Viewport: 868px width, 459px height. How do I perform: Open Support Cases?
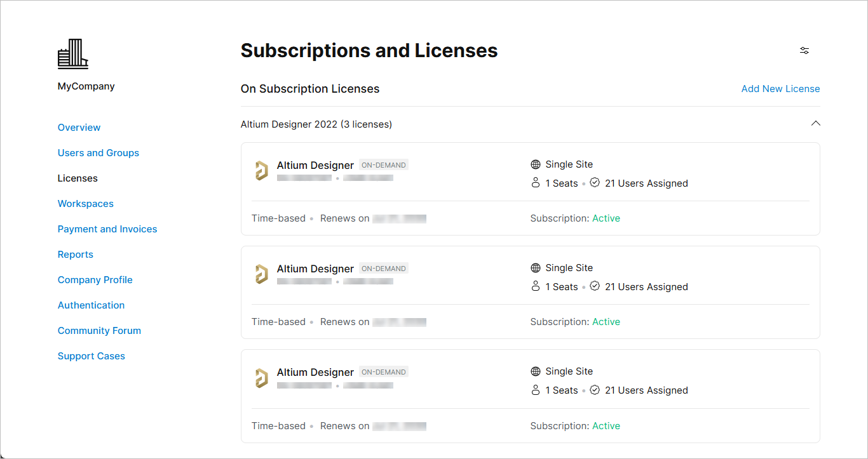pos(92,356)
